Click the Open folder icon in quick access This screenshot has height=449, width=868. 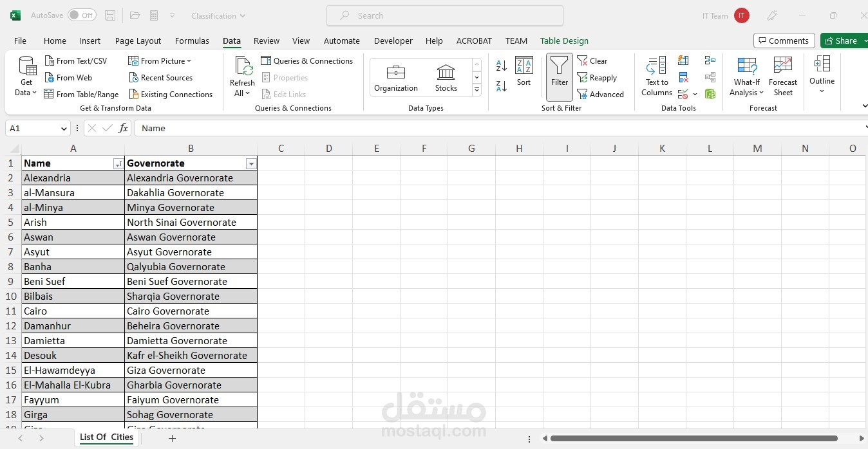[135, 15]
